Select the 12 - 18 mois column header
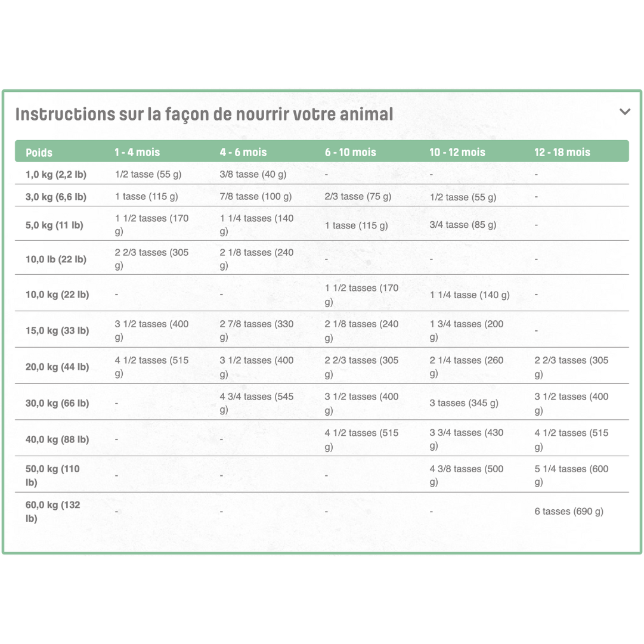 [562, 153]
